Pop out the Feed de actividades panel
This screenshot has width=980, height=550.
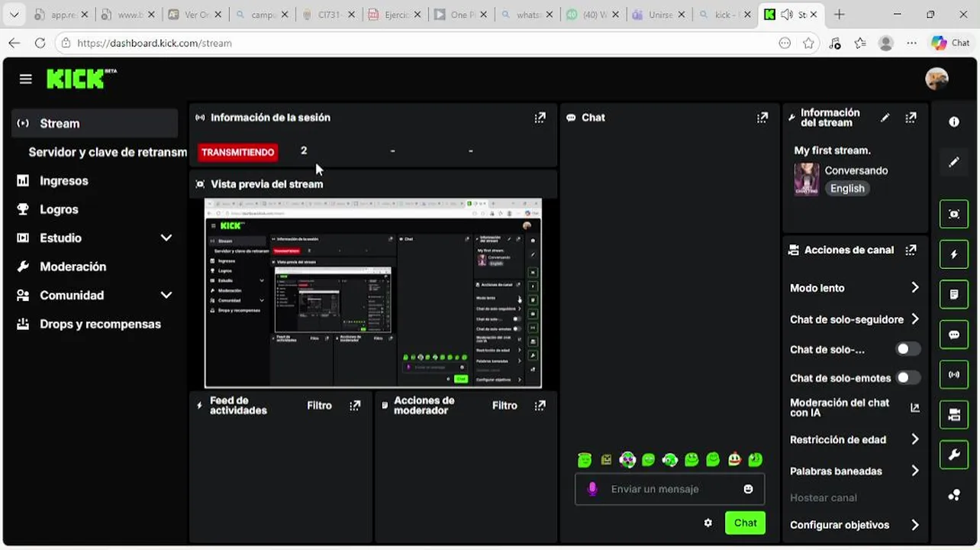[355, 406]
